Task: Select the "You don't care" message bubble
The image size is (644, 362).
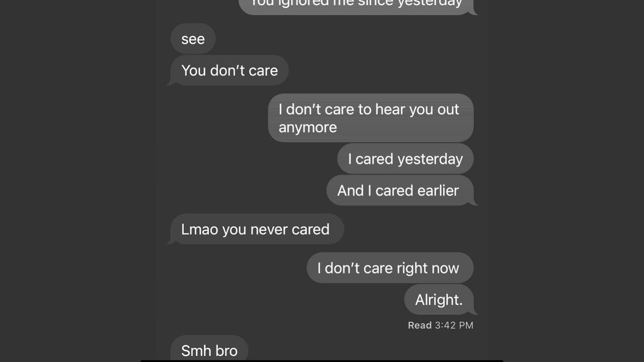Action: pos(229,70)
